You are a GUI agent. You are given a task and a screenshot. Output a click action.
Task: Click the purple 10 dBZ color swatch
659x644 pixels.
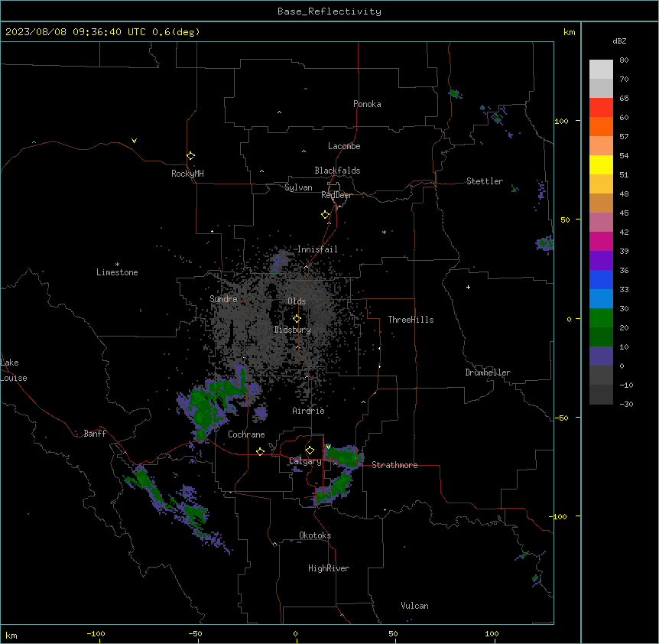(601, 356)
